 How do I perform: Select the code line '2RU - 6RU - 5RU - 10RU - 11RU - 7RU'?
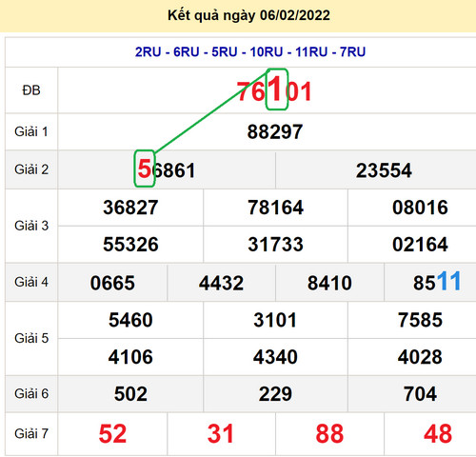[250, 51]
